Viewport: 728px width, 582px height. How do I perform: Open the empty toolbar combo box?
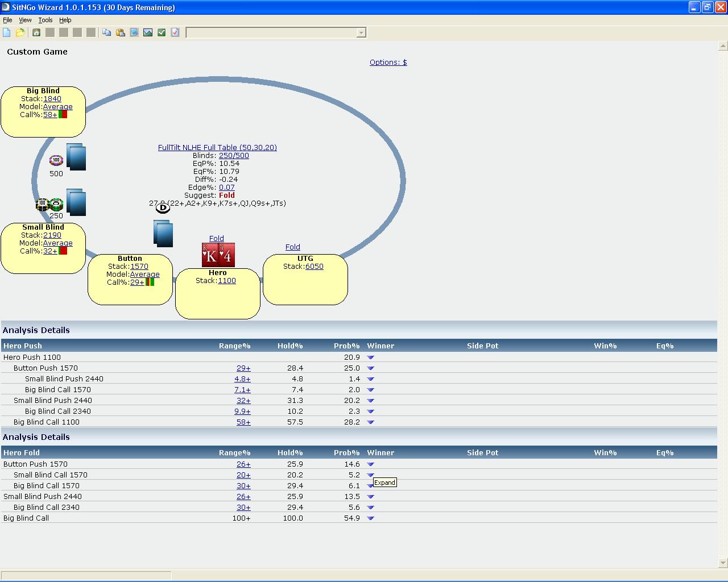click(x=361, y=33)
